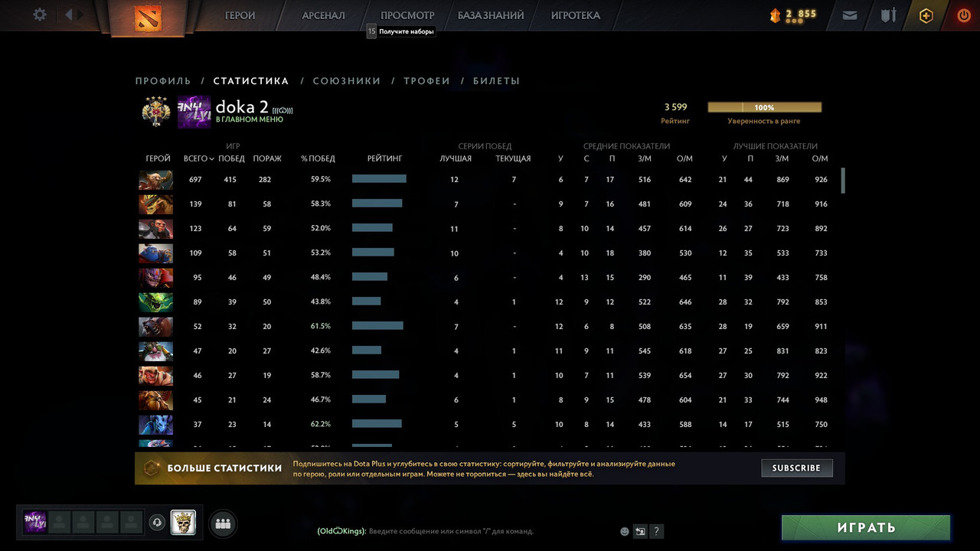Screen dimensions: 980x551
Task: Switch to the СТАТИСТИКА tab
Action: (x=251, y=80)
